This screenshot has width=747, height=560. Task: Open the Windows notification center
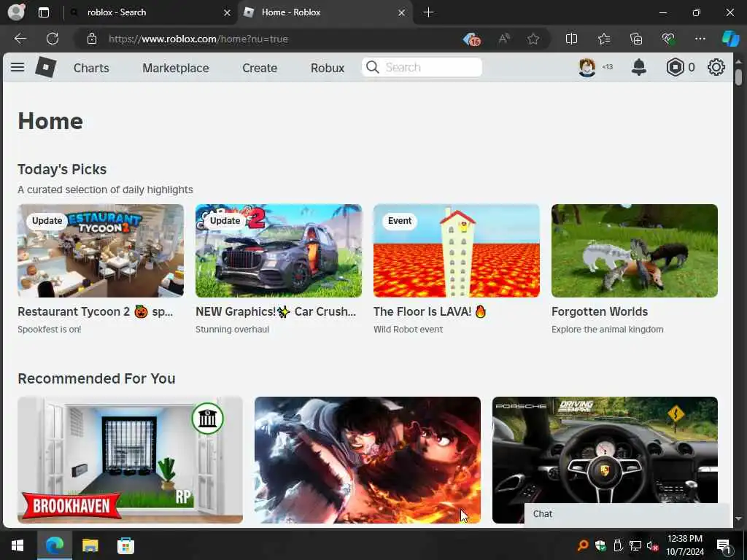724,545
